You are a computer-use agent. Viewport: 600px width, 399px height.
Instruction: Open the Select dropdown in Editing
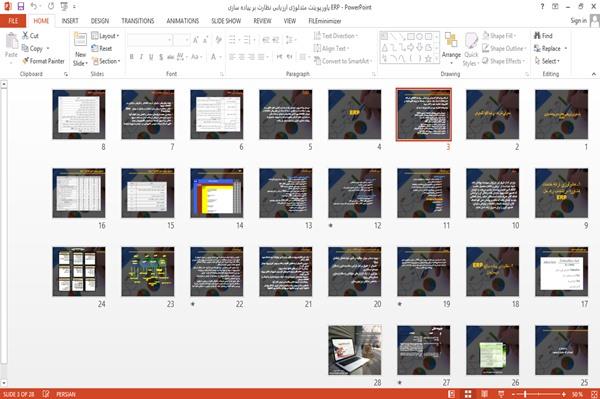point(548,61)
